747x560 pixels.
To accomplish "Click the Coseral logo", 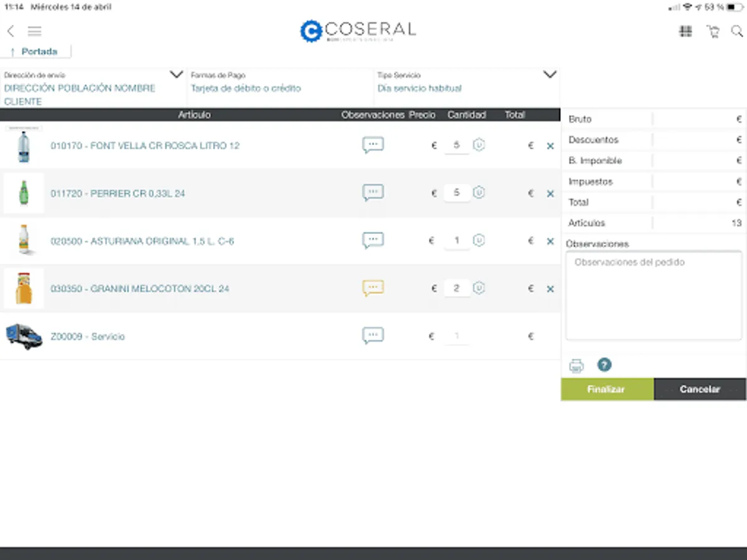I will tap(358, 30).
